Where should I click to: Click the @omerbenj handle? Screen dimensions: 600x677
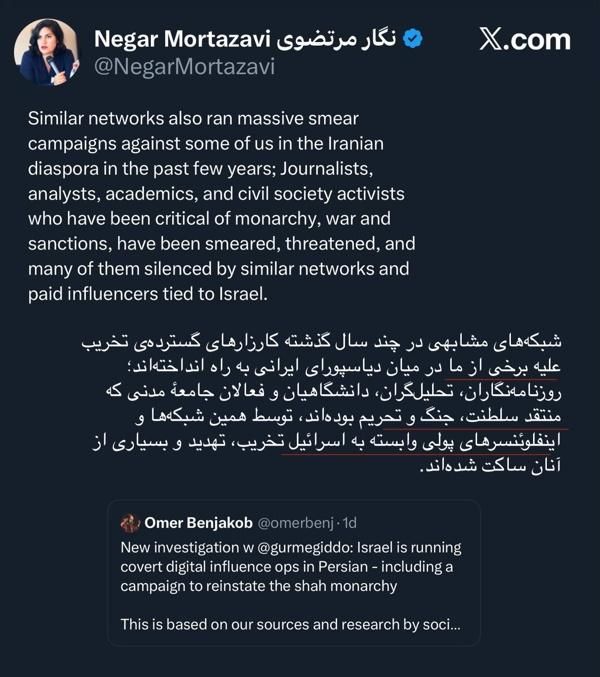298,523
